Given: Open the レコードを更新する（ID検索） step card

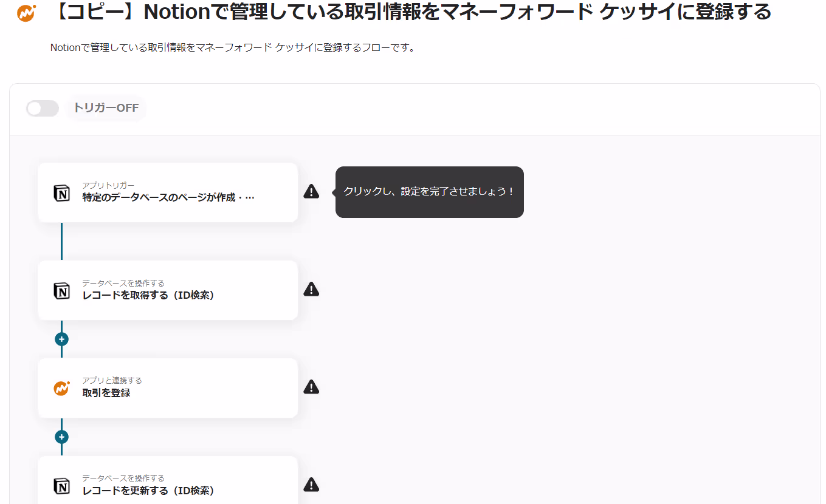Looking at the screenshot, I should (x=168, y=480).
